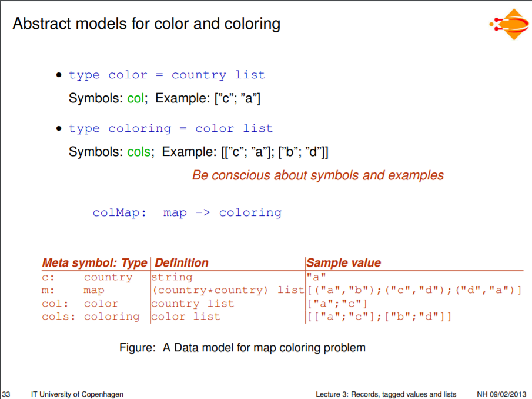The width and height of the screenshot is (532, 399).
Task: Click the signature 'colMap: map -> coloring'
Action: [x=188, y=213]
